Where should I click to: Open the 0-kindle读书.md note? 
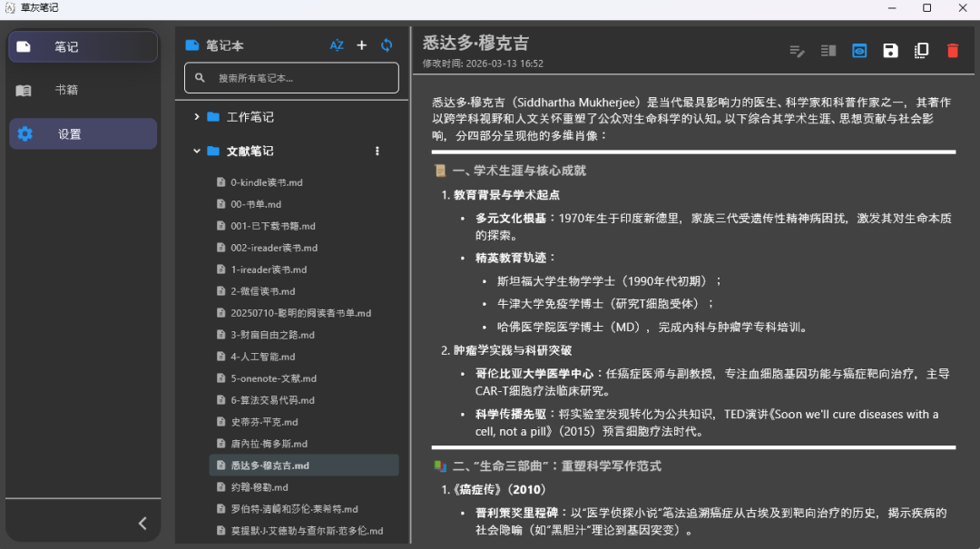pos(266,182)
